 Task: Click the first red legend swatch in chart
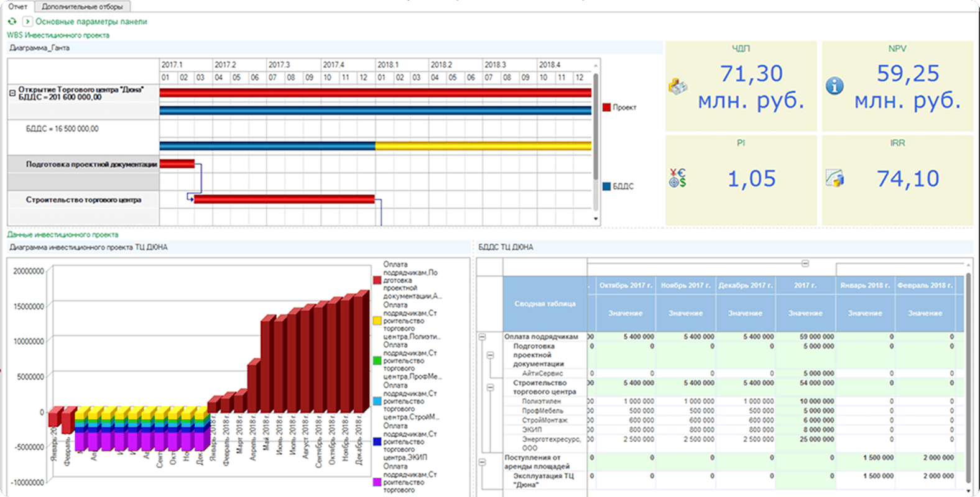point(377,280)
